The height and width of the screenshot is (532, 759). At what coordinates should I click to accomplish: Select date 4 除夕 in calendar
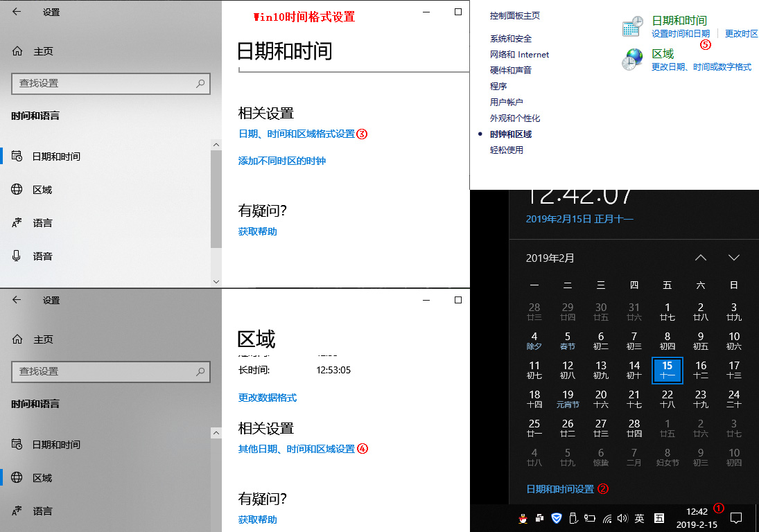pyautogui.click(x=534, y=341)
